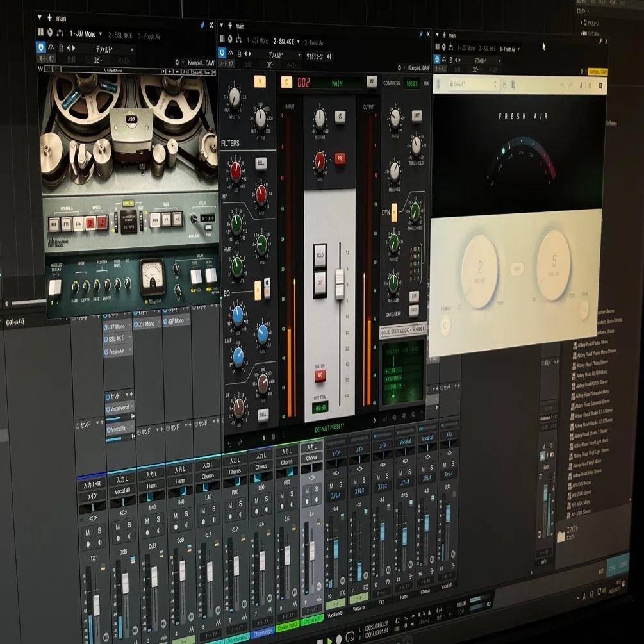
Task: Toggle power button in J37 plugin window
Action: [40, 47]
